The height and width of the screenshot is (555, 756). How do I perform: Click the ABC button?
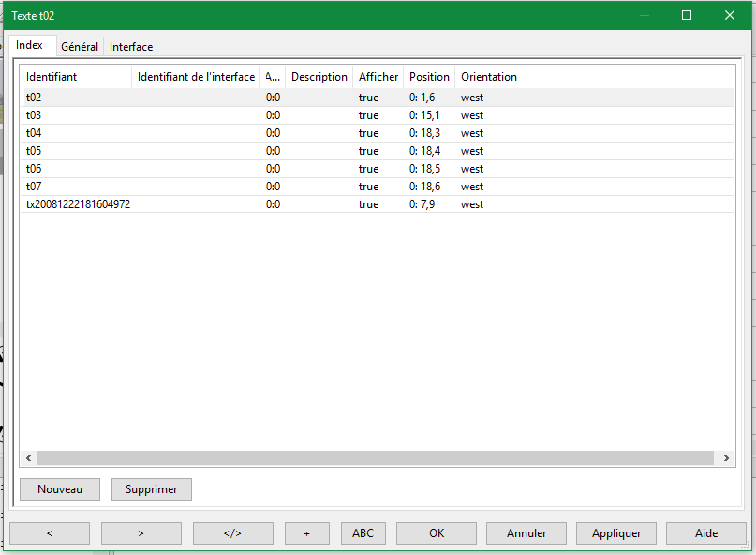click(363, 533)
